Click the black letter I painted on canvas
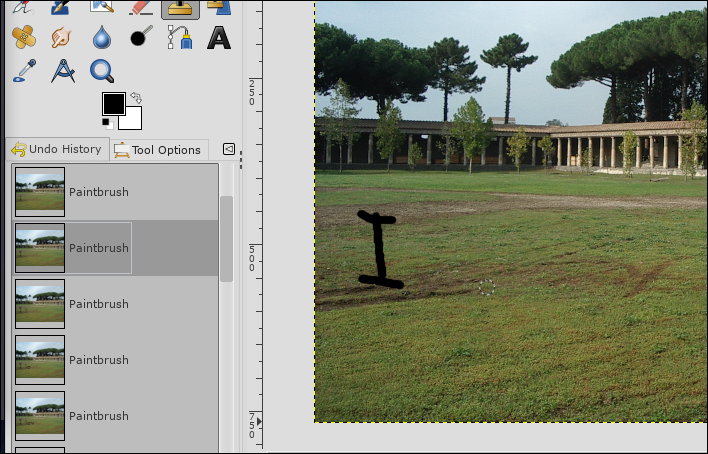This screenshot has height=454, width=708. (x=380, y=250)
